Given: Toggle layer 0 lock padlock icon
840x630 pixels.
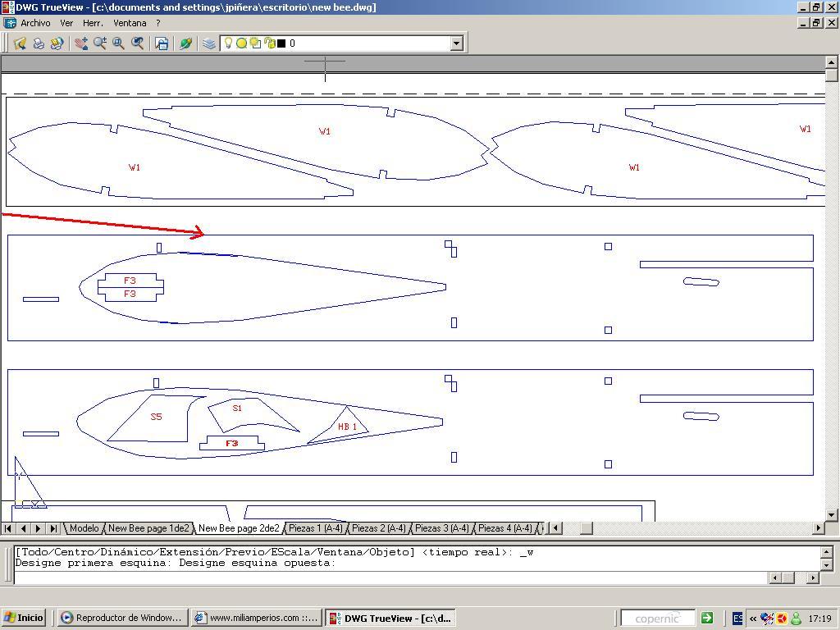Looking at the screenshot, I should 269,43.
